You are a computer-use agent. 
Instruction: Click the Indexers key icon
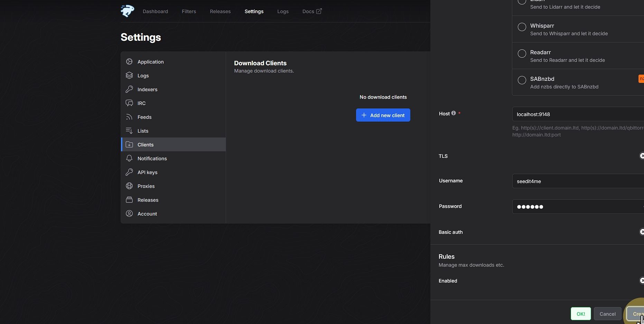[129, 89]
